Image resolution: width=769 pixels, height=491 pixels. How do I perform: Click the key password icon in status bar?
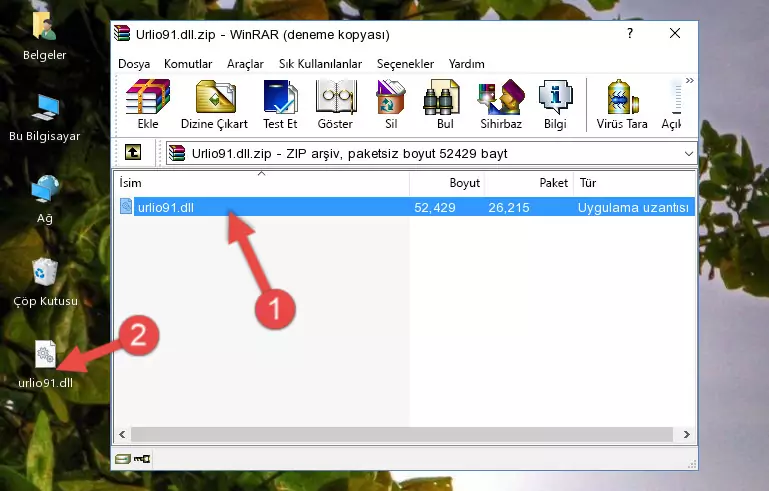pyautogui.click(x=142, y=459)
